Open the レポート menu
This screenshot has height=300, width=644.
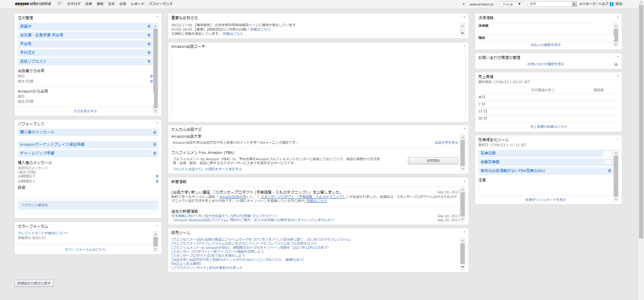point(138,4)
